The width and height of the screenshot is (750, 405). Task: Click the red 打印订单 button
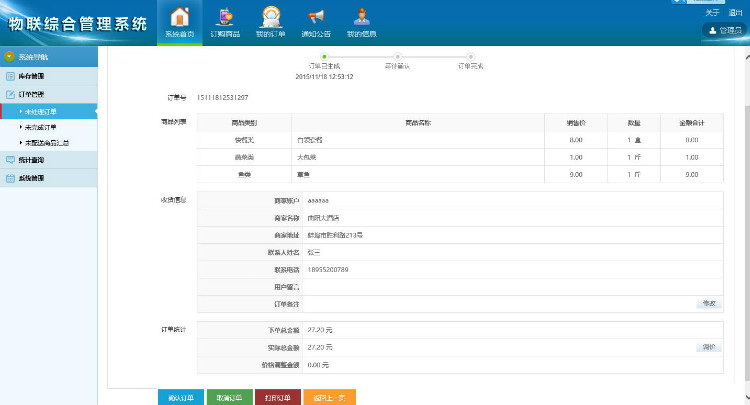coord(278,397)
